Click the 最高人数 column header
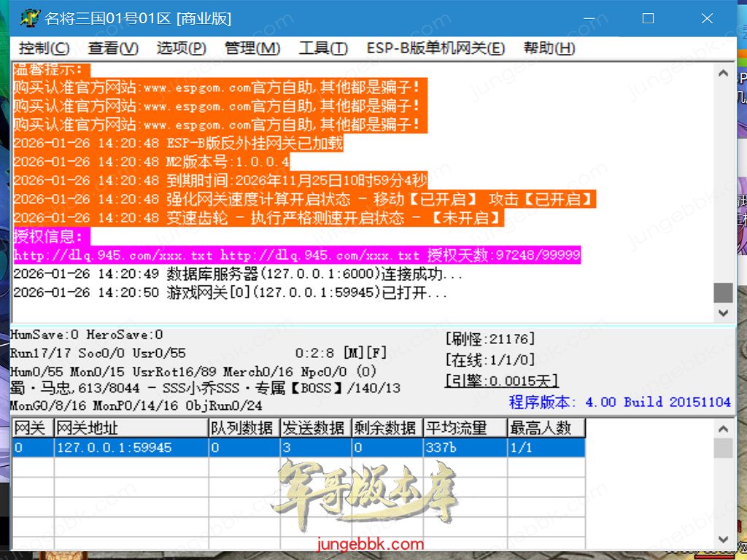 [546, 428]
